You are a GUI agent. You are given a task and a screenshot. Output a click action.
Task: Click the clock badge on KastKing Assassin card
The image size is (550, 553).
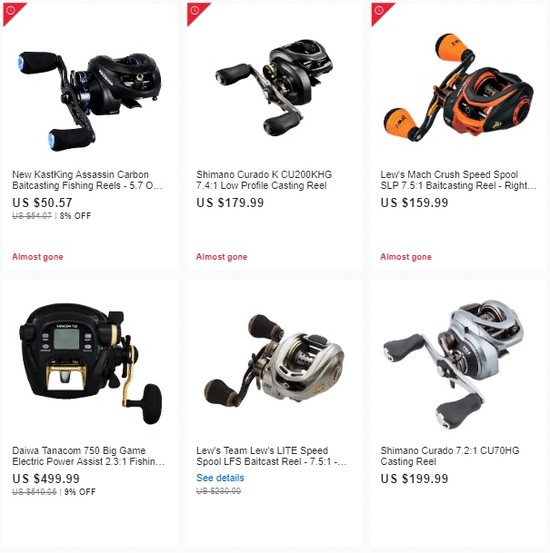[11, 11]
